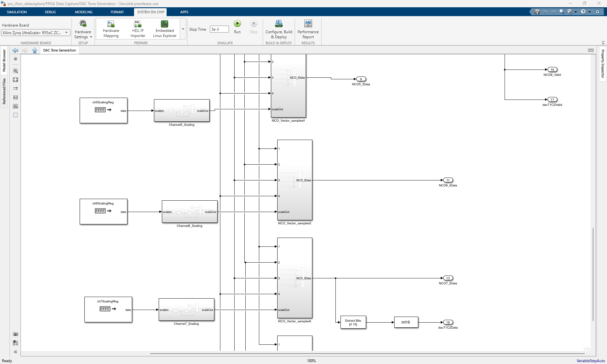Open Embedded Linux Explorer

click(164, 29)
